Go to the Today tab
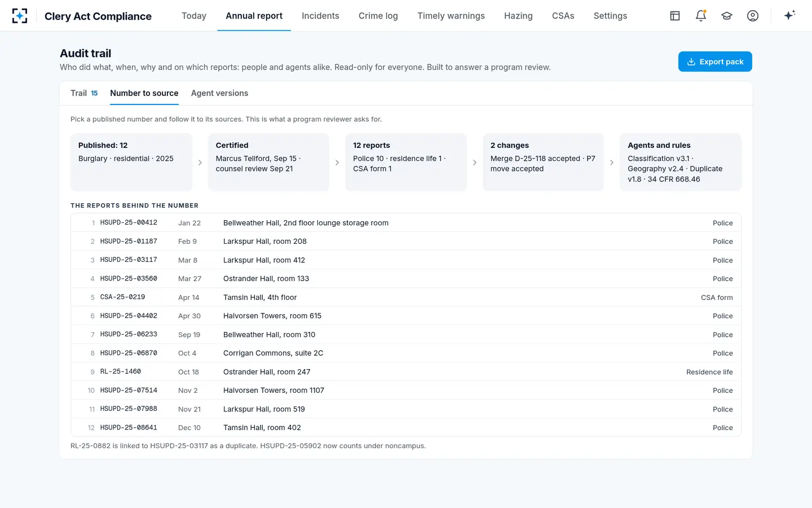The height and width of the screenshot is (508, 812). pyautogui.click(x=194, y=16)
